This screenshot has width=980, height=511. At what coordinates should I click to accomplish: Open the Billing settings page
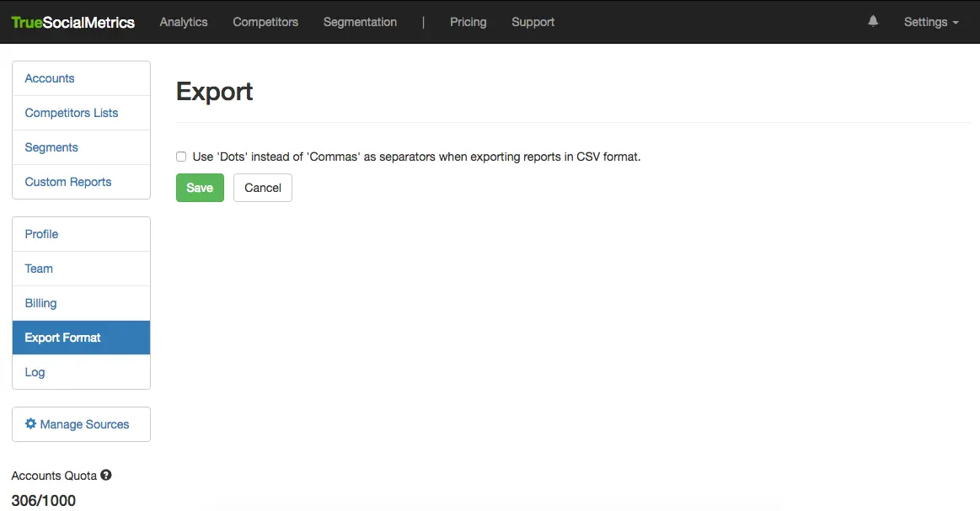[40, 303]
